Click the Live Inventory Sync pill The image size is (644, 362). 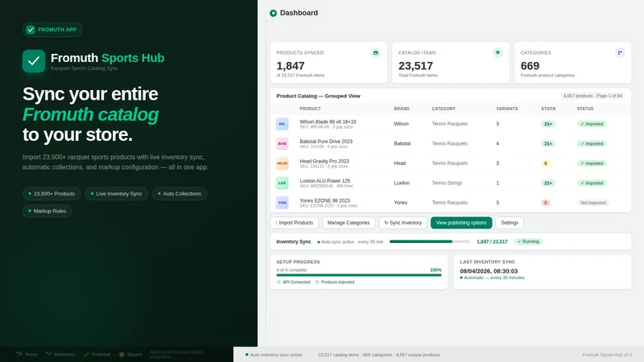click(116, 193)
